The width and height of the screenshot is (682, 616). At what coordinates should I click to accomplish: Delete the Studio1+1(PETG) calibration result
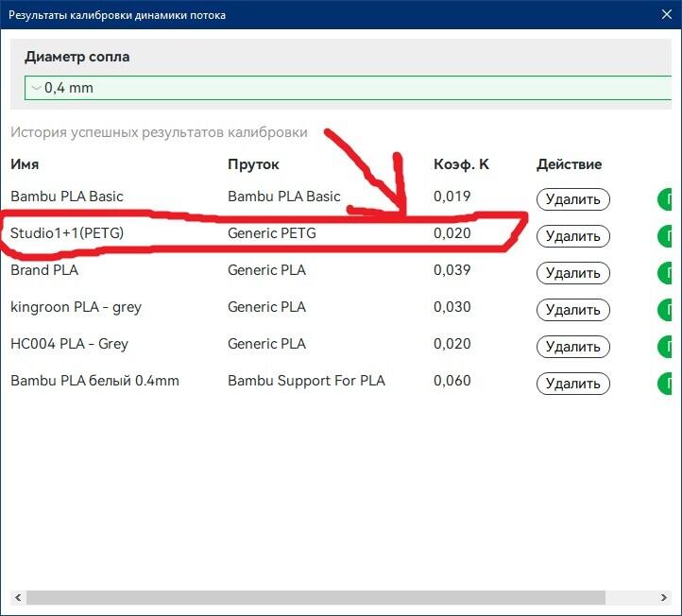572,236
